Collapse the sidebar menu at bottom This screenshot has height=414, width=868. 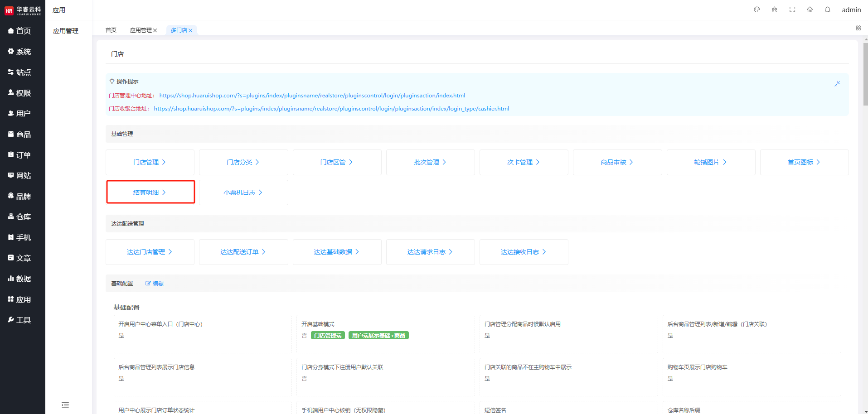tap(65, 405)
